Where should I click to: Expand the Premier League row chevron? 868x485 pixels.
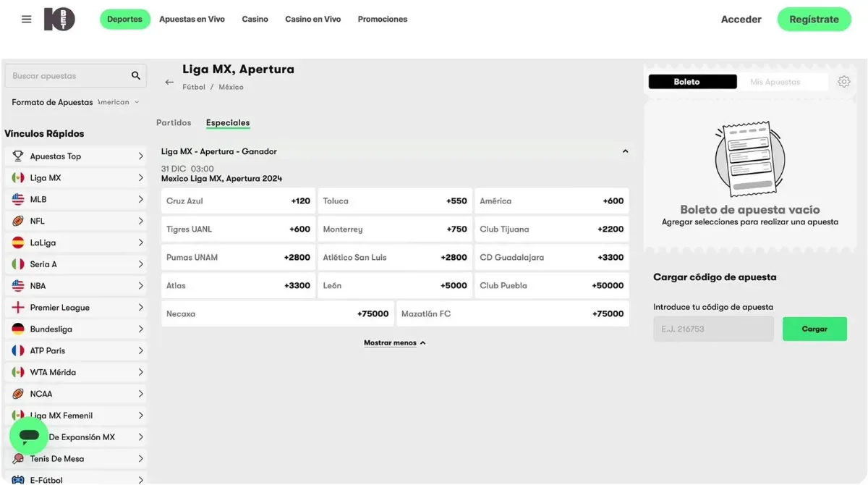[x=140, y=308]
